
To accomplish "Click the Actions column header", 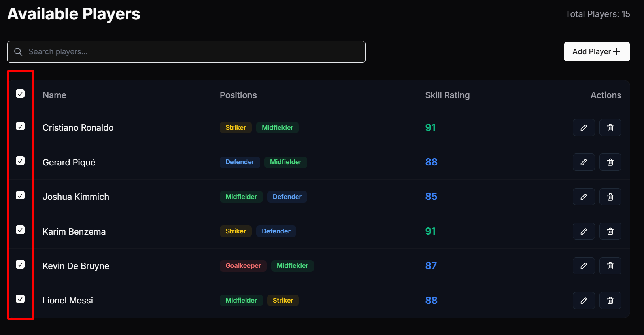I will click(606, 95).
